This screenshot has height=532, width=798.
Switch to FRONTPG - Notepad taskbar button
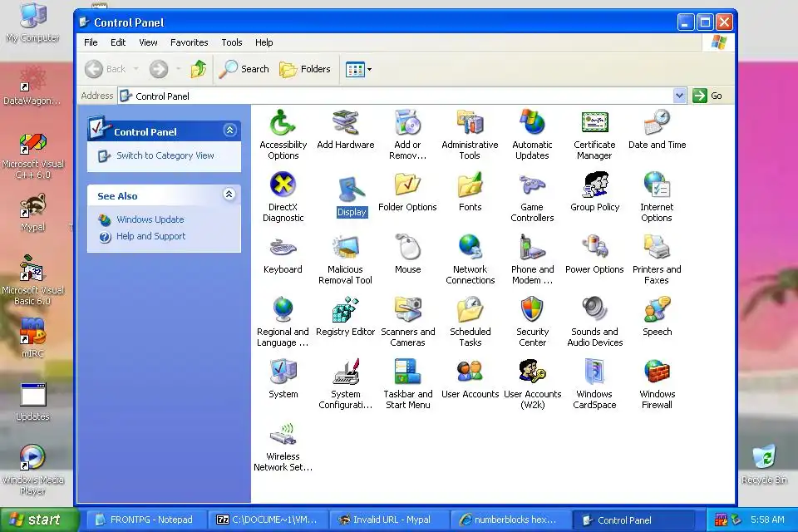pos(145,520)
